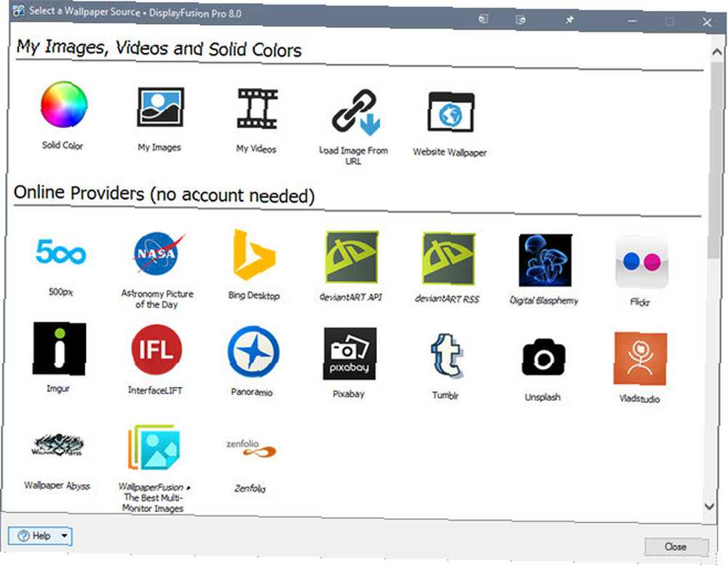728x566 pixels.
Task: Open the Unsplash camera icon
Action: [544, 357]
